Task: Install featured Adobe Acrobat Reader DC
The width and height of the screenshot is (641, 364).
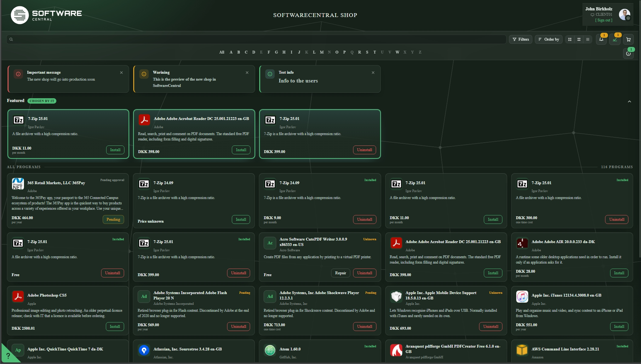Action: pyautogui.click(x=241, y=150)
